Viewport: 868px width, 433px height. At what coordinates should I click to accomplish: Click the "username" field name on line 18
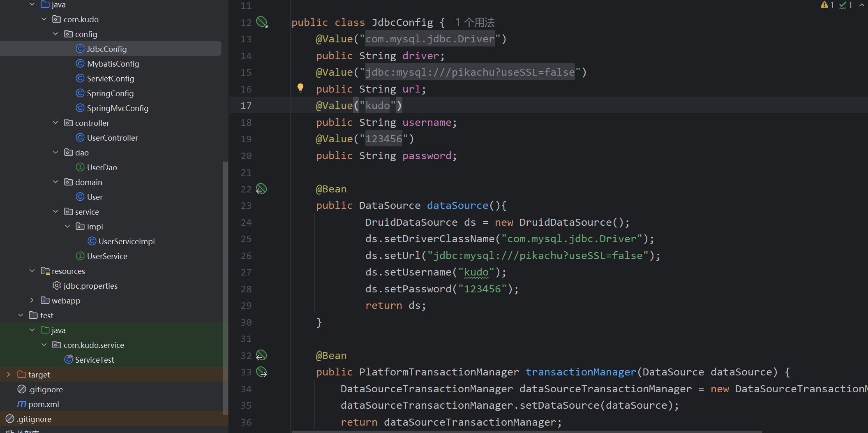click(427, 122)
